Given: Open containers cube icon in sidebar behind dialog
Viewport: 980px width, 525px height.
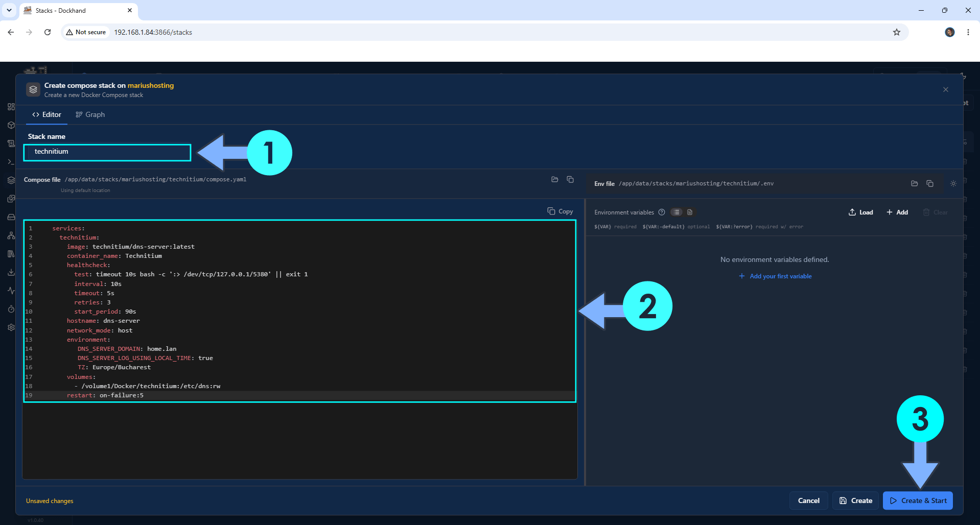Looking at the screenshot, I should click(x=11, y=125).
